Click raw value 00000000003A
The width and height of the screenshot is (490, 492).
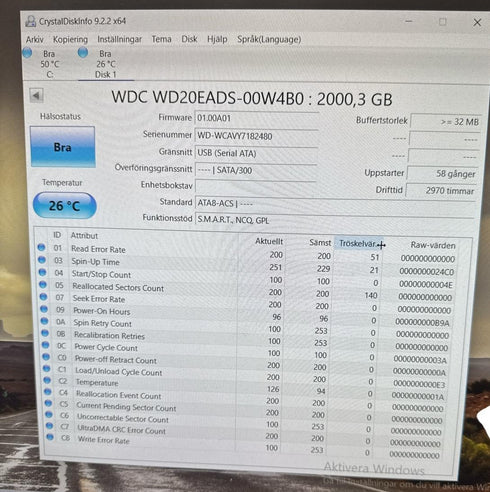tap(420, 360)
